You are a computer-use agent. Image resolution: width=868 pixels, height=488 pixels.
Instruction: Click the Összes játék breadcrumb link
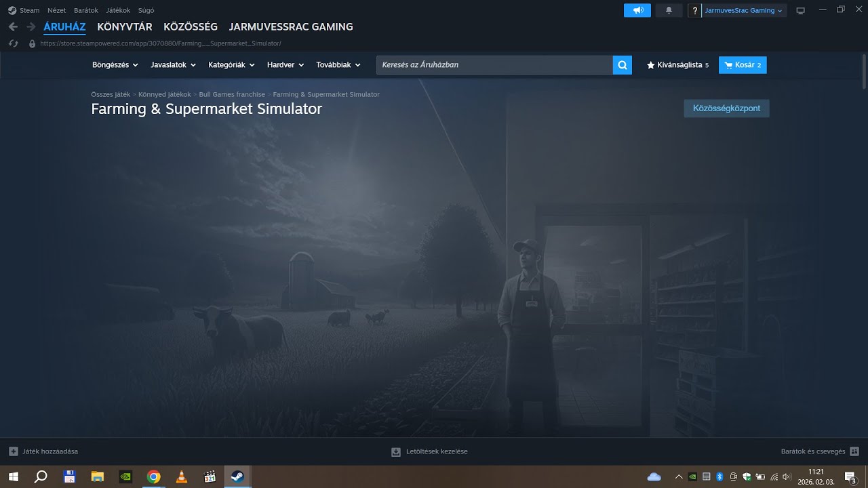click(111, 94)
